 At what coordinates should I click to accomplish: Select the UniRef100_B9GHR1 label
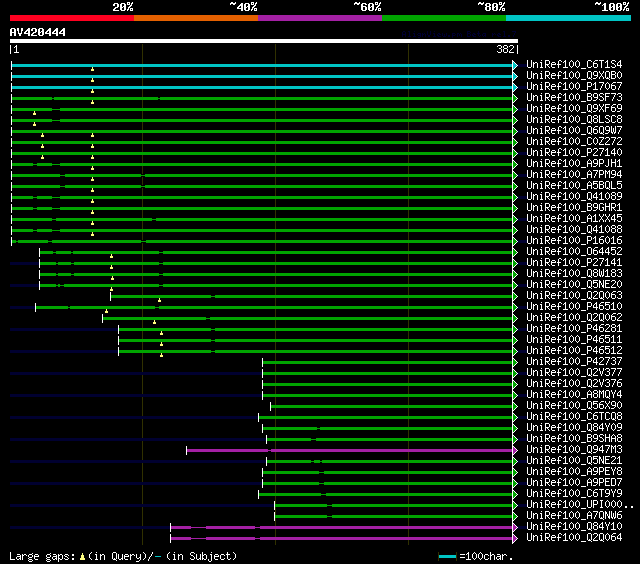click(574, 208)
